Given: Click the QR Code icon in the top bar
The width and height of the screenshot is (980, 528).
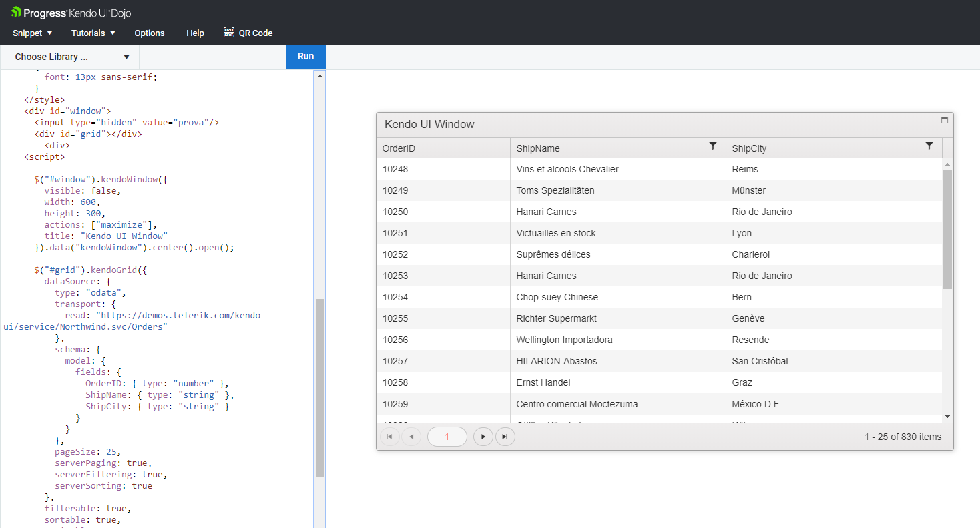Looking at the screenshot, I should pyautogui.click(x=229, y=33).
